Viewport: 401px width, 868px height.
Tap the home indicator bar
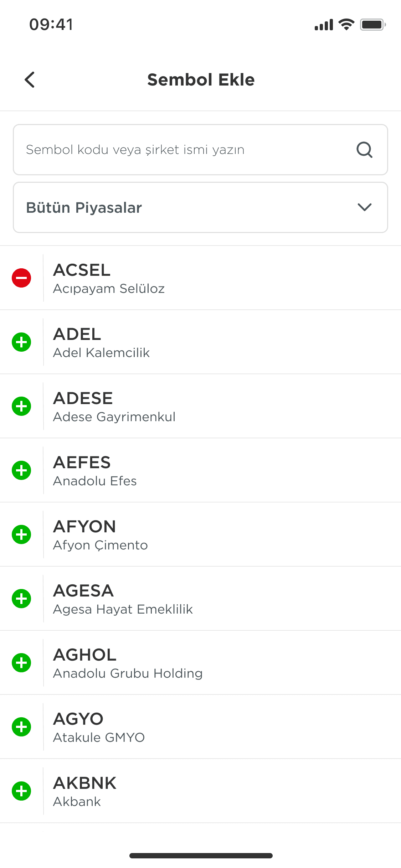[x=201, y=856]
